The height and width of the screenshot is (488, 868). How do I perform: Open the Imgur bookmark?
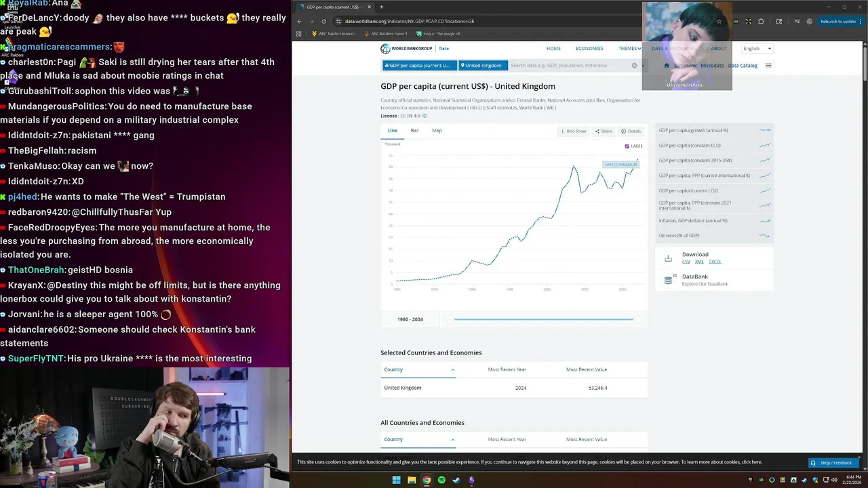coord(439,33)
